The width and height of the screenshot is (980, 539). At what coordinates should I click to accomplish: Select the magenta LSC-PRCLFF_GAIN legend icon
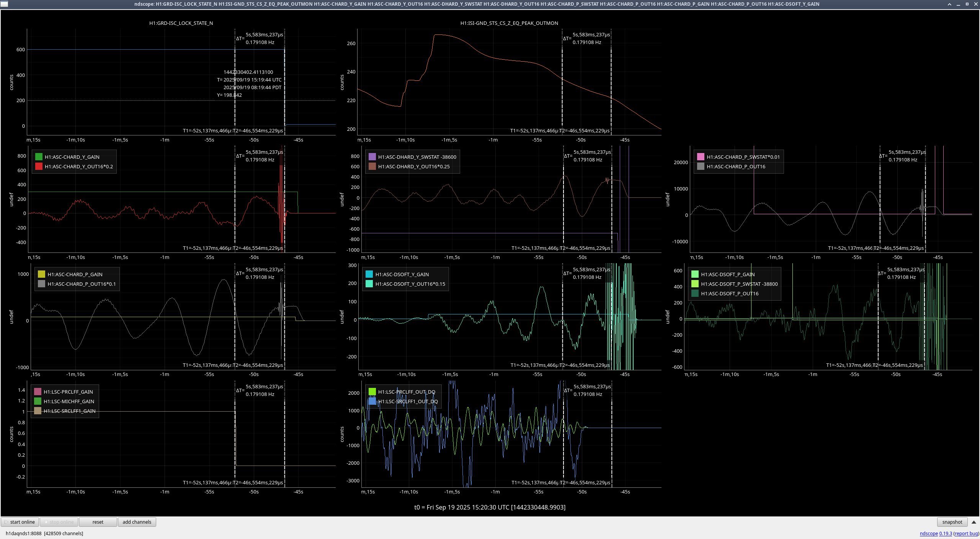pyautogui.click(x=38, y=392)
